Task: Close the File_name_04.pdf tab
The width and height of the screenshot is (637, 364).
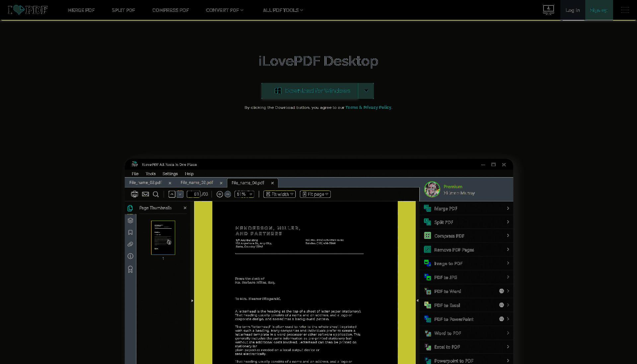Action: click(272, 183)
